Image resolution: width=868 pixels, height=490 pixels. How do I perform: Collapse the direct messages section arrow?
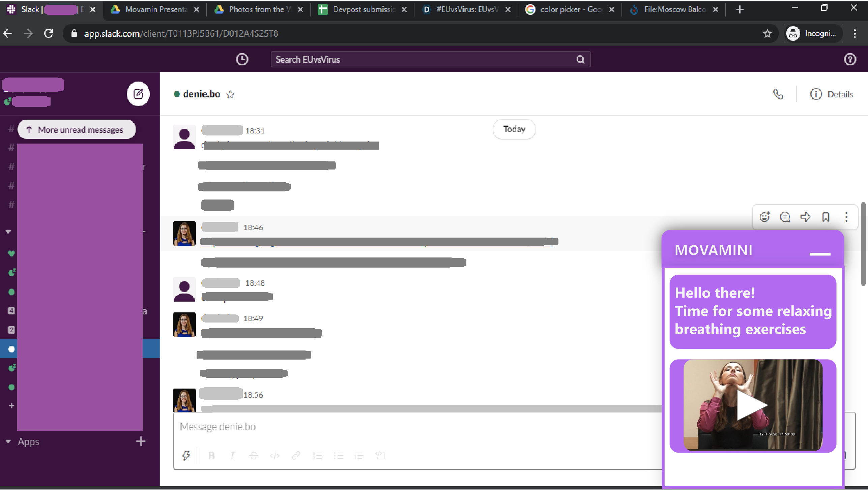point(8,232)
